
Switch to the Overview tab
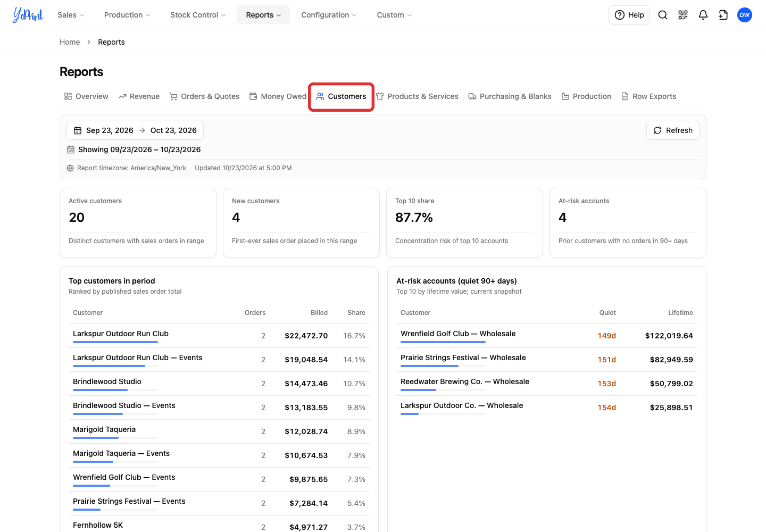click(86, 96)
